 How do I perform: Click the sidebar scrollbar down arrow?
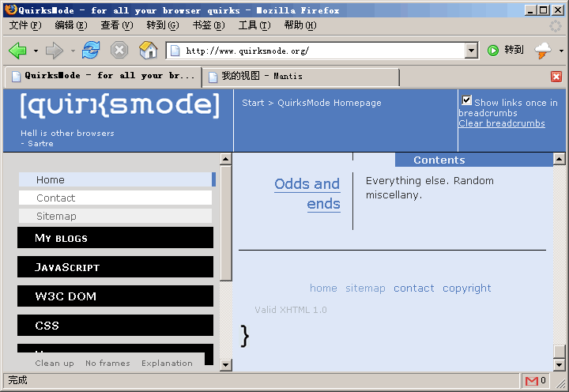click(226, 364)
